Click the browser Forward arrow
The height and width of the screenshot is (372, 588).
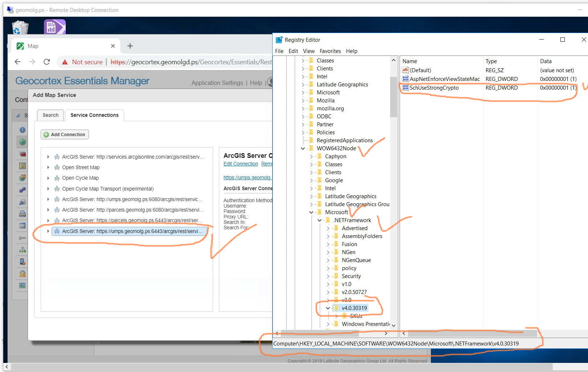pyautogui.click(x=32, y=62)
